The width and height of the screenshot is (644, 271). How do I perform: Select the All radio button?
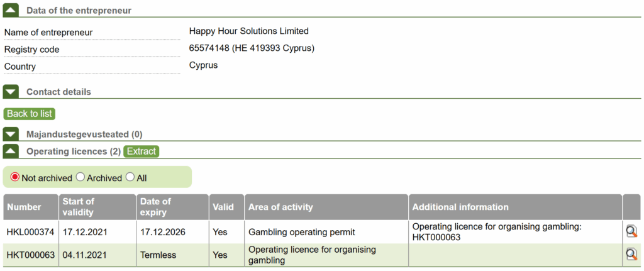[130, 177]
